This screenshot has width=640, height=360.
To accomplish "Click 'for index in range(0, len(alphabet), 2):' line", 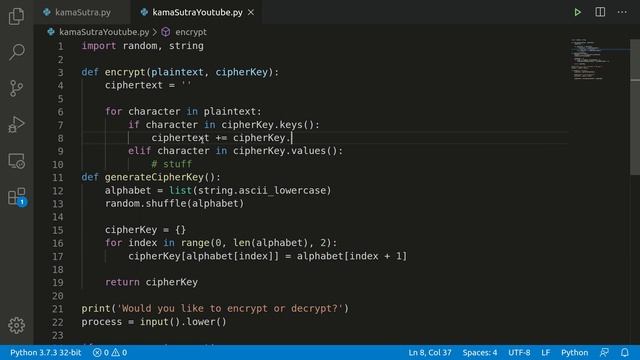I will point(221,243).
